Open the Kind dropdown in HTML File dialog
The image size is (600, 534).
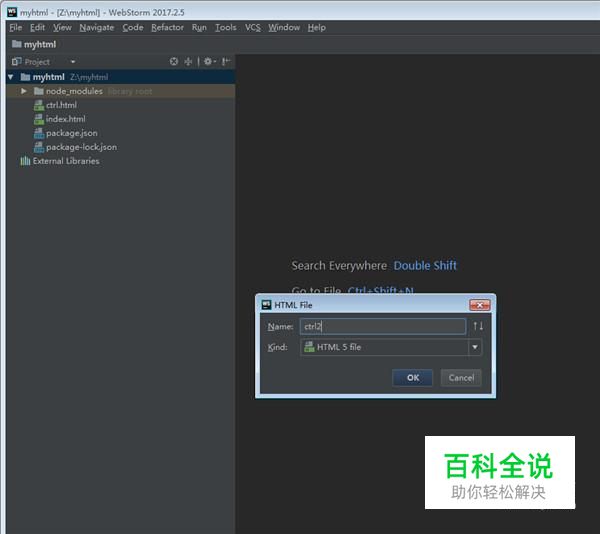(475, 347)
